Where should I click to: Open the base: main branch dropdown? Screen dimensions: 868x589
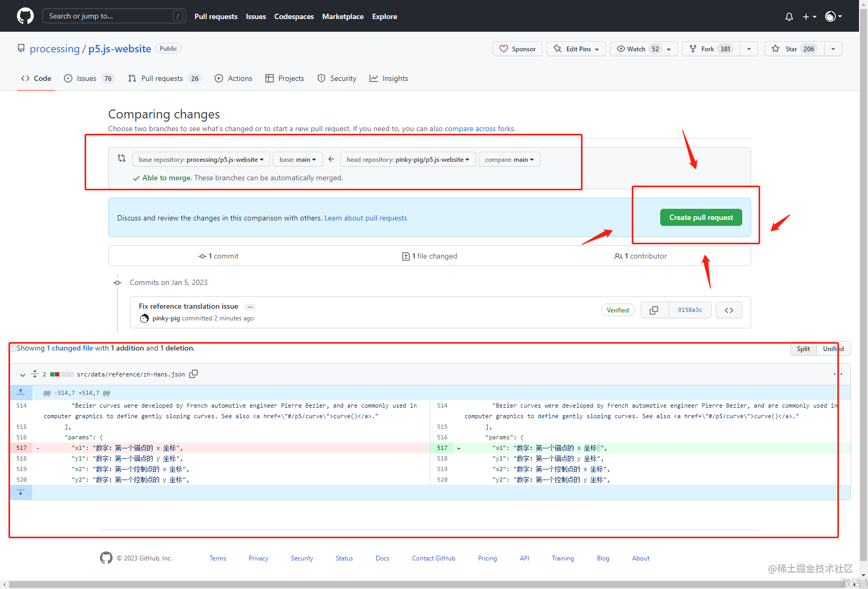[298, 159]
